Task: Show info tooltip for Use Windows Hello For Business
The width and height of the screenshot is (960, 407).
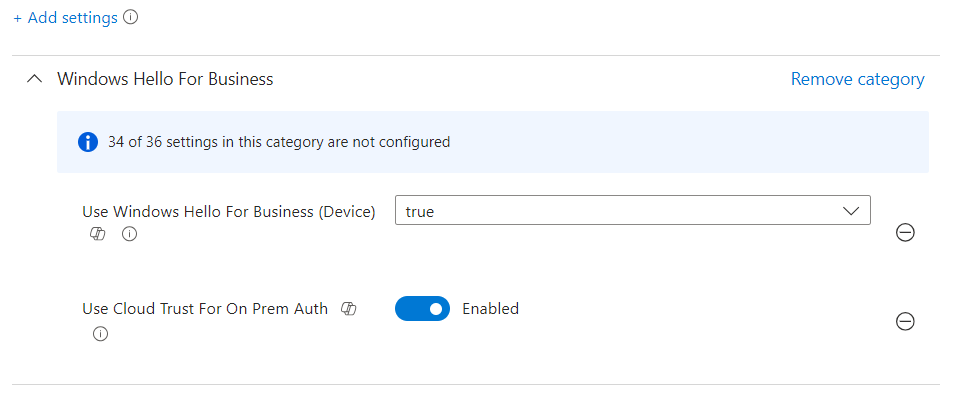Action: (129, 234)
